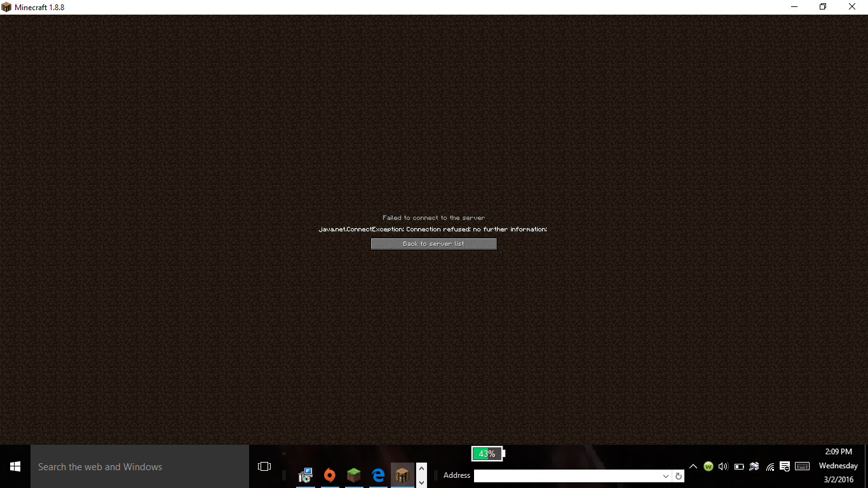Expand the Address bar dropdown
This screenshot has width=868, height=488.
pos(666,476)
